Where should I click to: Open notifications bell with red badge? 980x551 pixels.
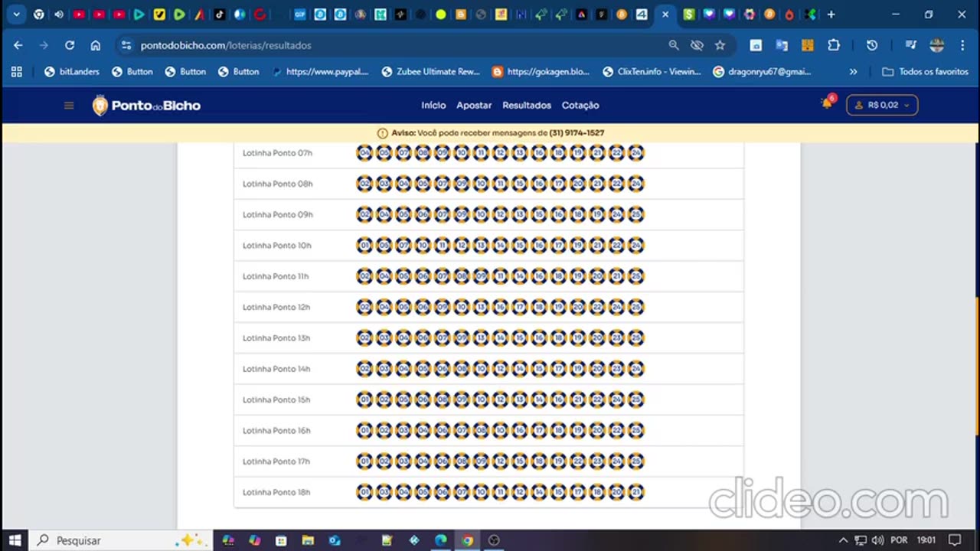(x=827, y=103)
